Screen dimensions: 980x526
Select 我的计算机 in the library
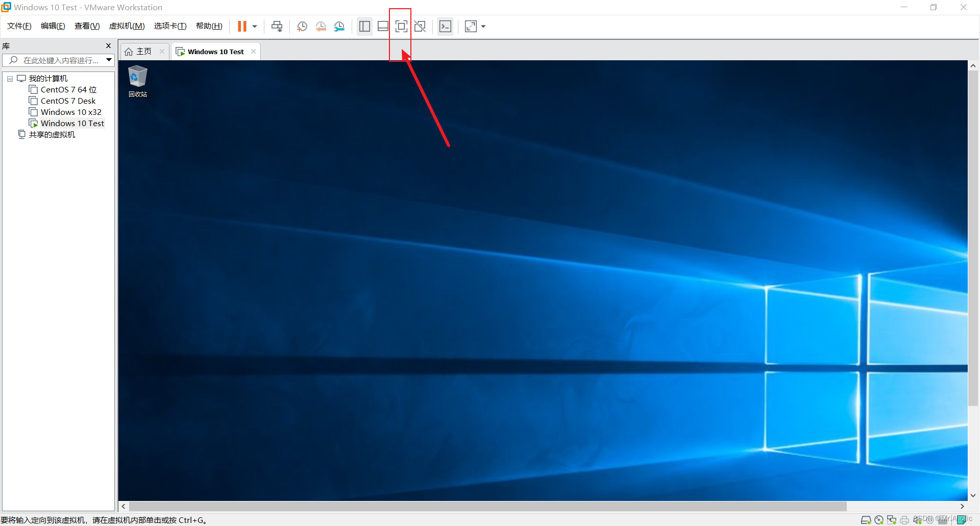tap(48, 79)
